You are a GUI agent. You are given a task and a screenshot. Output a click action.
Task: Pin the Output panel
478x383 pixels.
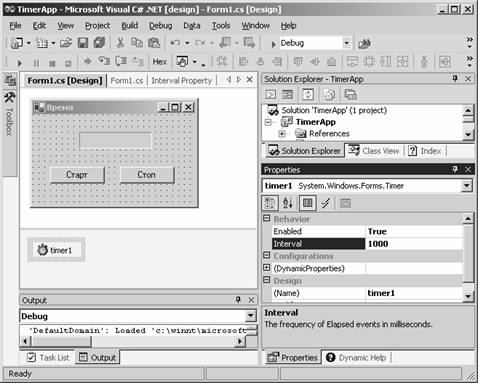pyautogui.click(x=238, y=300)
